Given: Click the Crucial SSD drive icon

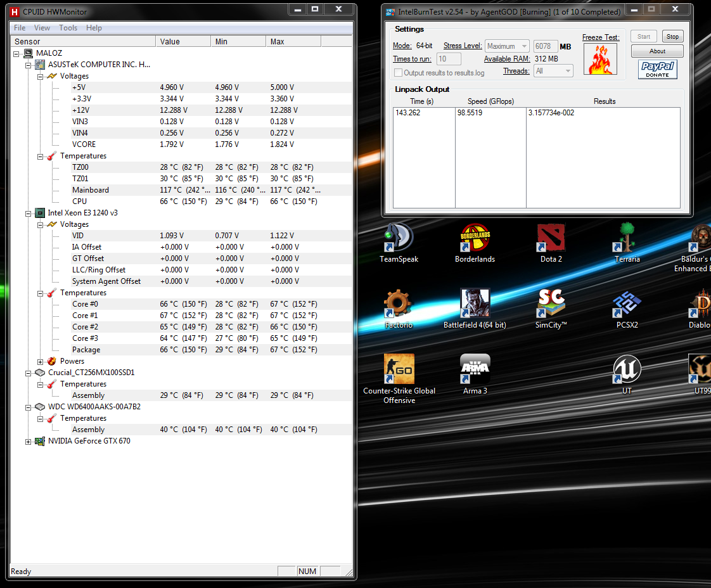Looking at the screenshot, I should click(40, 372).
